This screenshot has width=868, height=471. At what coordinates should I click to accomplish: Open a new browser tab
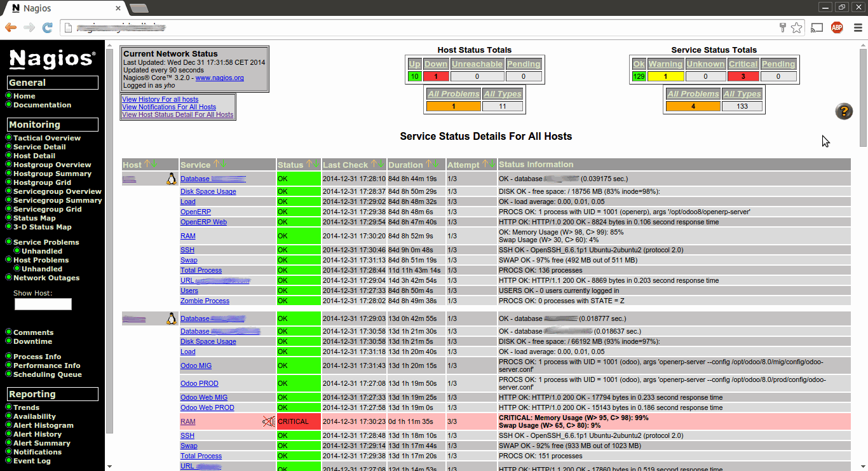click(x=139, y=8)
